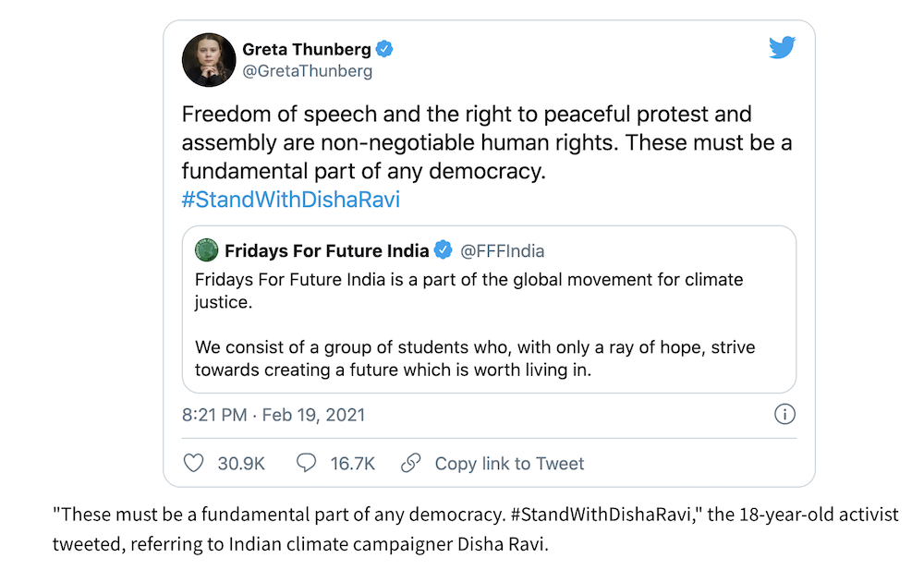Click the reply speech bubble icon
924x582 pixels.
306,463
